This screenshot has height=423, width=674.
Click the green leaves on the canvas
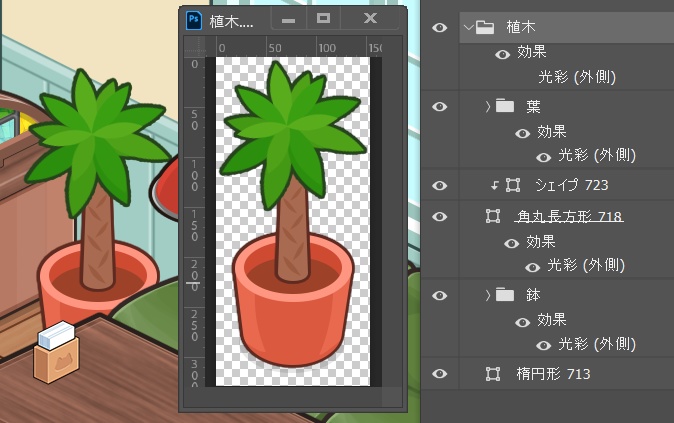click(x=292, y=133)
